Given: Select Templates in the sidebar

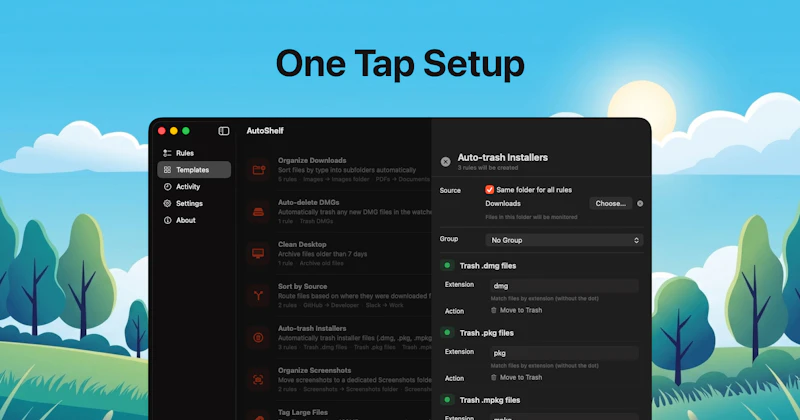Looking at the screenshot, I should point(194,170).
